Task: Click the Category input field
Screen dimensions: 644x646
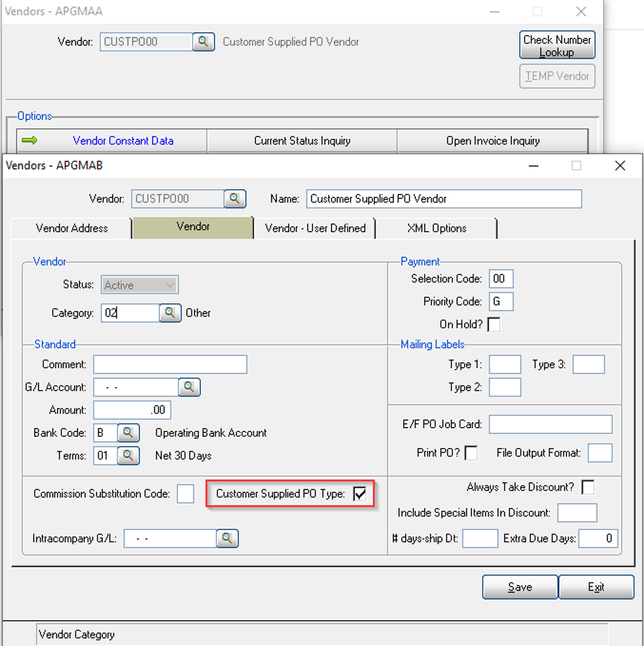Action: [x=130, y=313]
